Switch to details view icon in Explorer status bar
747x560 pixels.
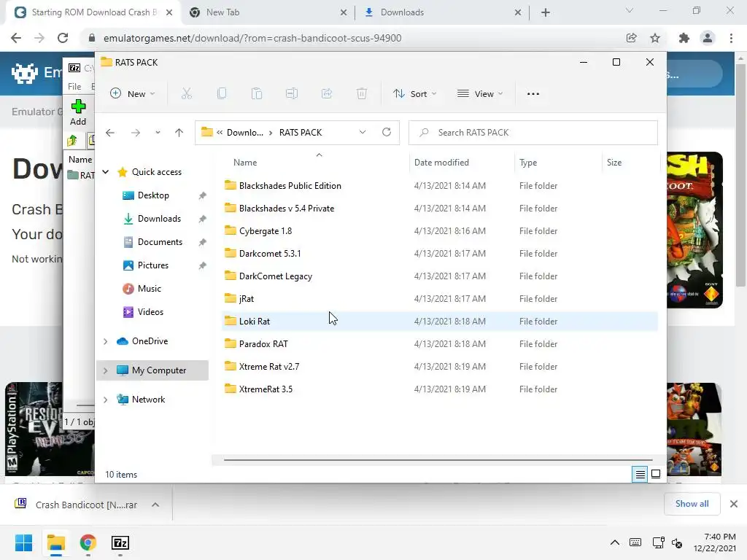640,474
